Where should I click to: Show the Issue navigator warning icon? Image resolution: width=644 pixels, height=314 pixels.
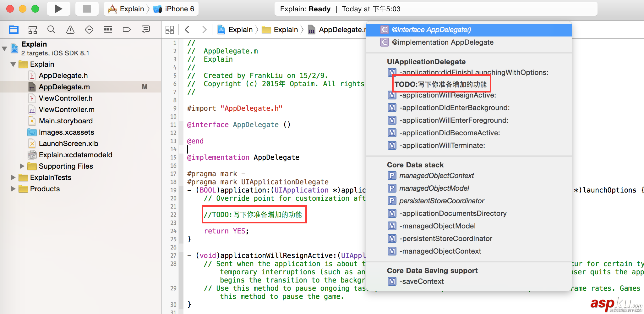[x=70, y=30]
